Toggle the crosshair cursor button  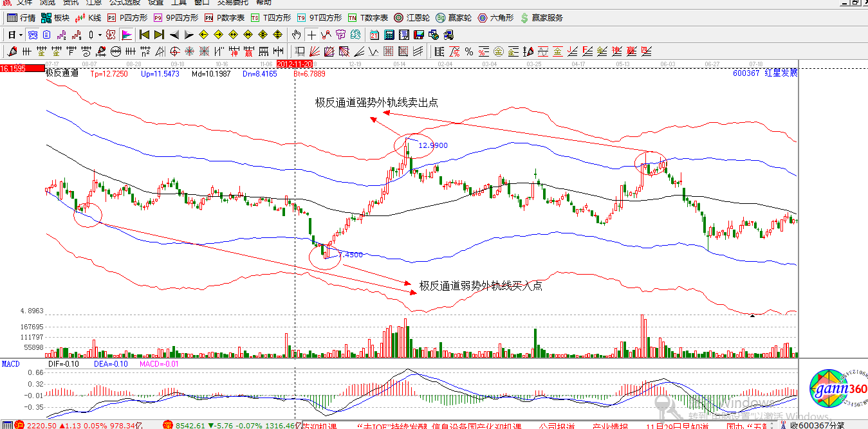(311, 35)
